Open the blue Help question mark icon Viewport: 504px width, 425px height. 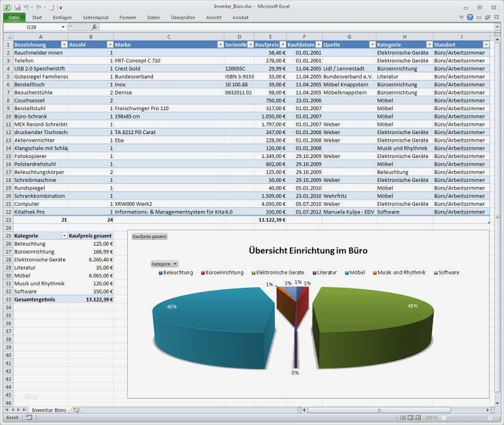470,18
